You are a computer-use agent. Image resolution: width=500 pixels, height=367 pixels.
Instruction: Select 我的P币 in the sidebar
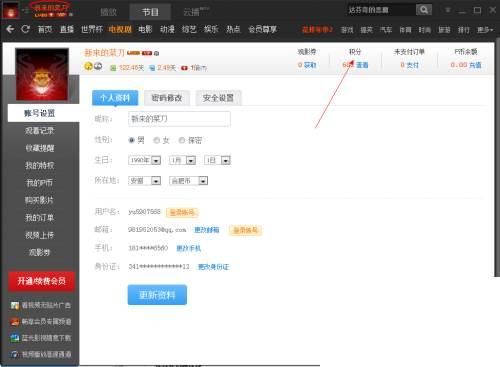click(x=39, y=183)
